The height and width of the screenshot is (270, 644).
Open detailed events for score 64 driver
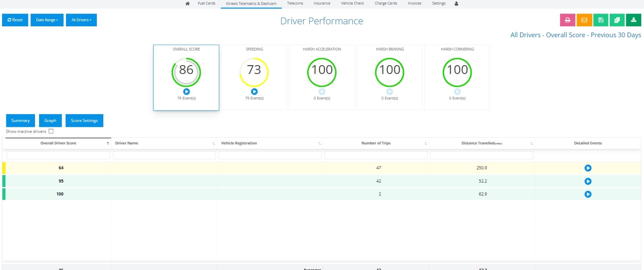[x=588, y=168]
